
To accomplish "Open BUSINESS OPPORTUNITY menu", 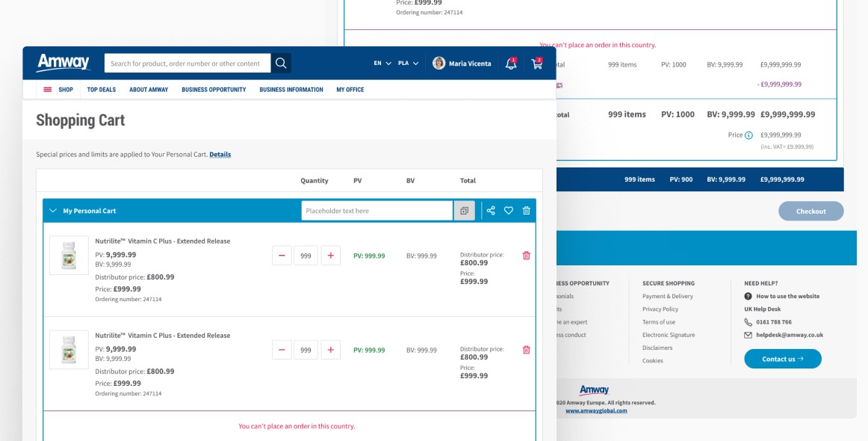I will pyautogui.click(x=214, y=90).
